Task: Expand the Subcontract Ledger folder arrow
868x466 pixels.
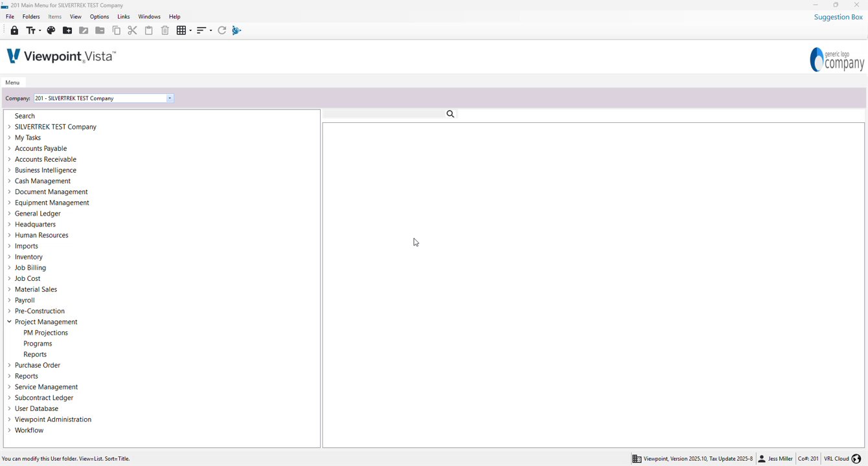Action: pyautogui.click(x=9, y=398)
